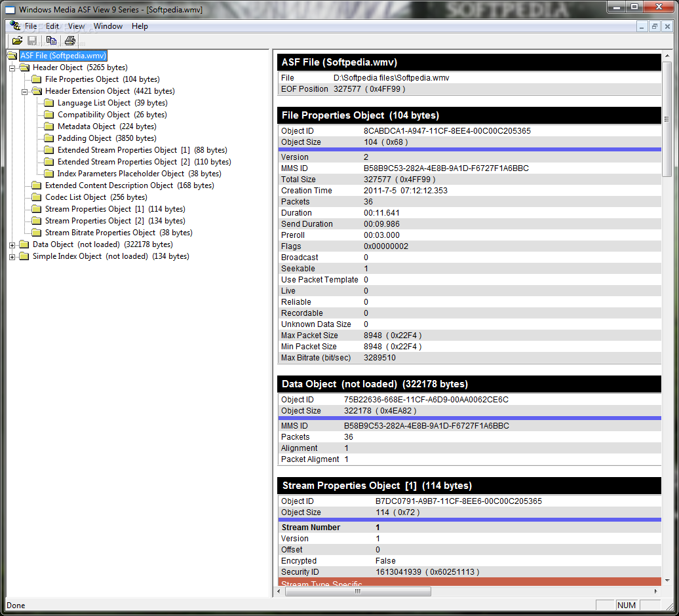Click the application icon beside File menu
Screen dimensions: 679x616
click(x=15, y=26)
